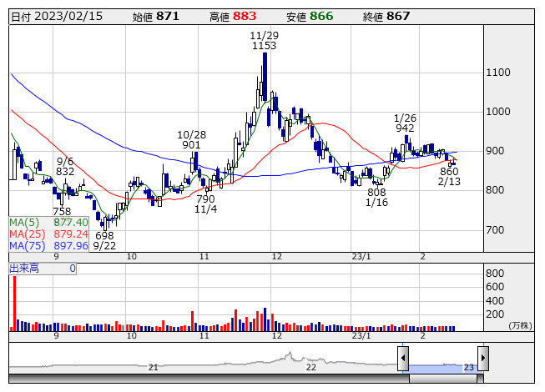Click the 終値 867 closing price
The width and height of the screenshot is (545, 392).
(x=386, y=17)
